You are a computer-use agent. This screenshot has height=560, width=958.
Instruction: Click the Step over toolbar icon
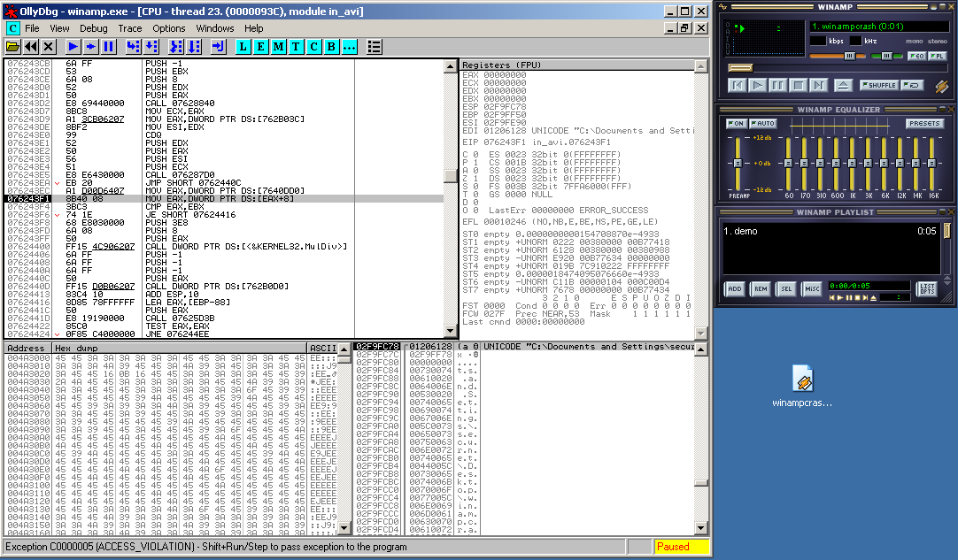tap(151, 46)
